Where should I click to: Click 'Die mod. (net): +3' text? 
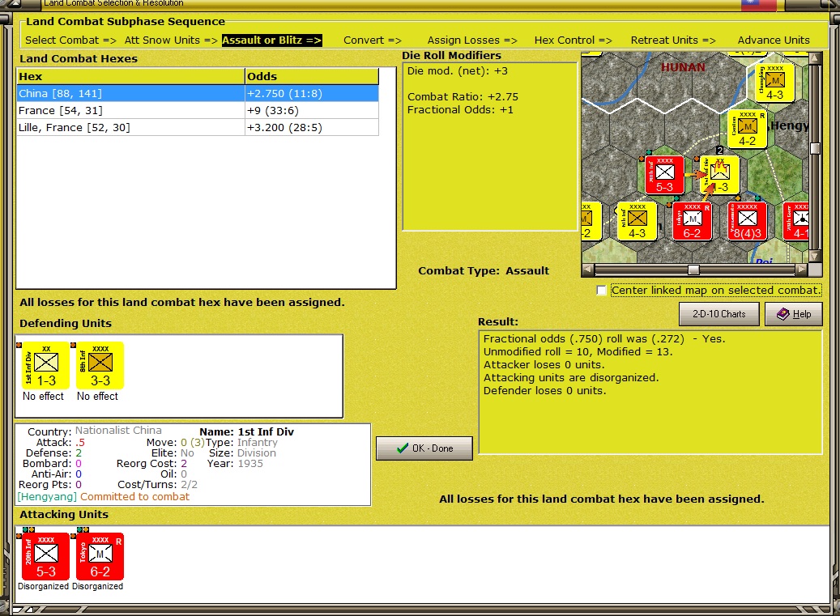458,70
